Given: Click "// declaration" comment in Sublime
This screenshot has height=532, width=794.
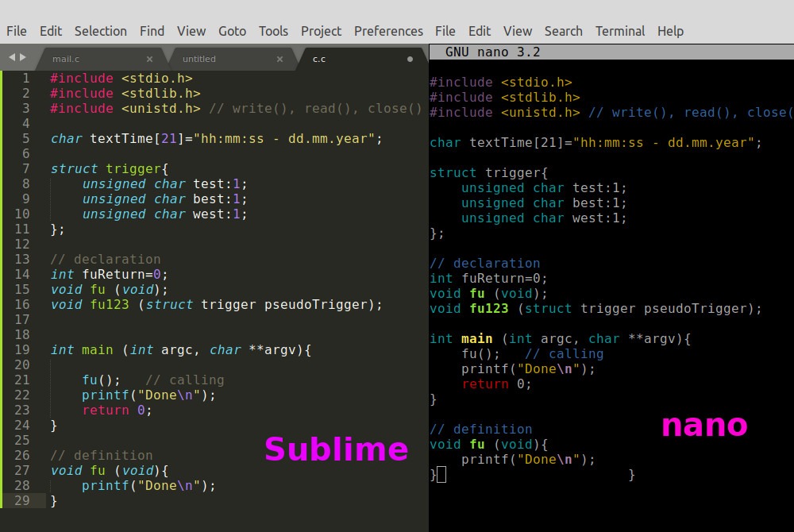Looking at the screenshot, I should click(106, 259).
